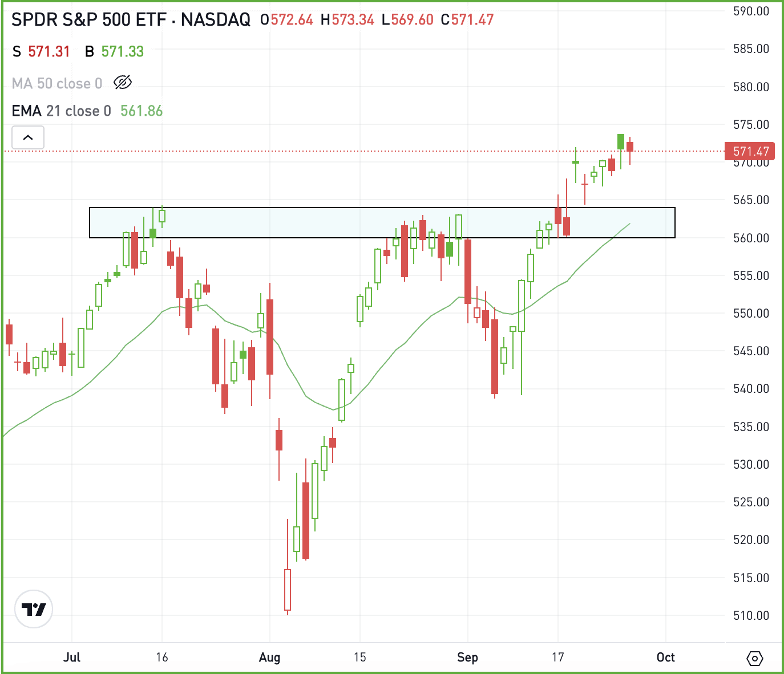Click the Oct label on time axis
The width and height of the screenshot is (784, 674).
click(x=665, y=657)
